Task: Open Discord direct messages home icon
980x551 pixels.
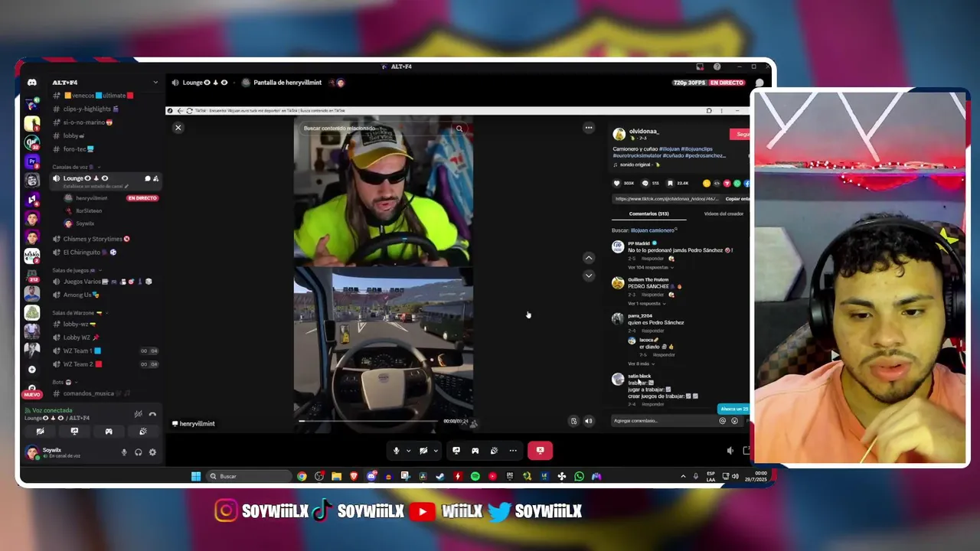Action: pyautogui.click(x=31, y=83)
